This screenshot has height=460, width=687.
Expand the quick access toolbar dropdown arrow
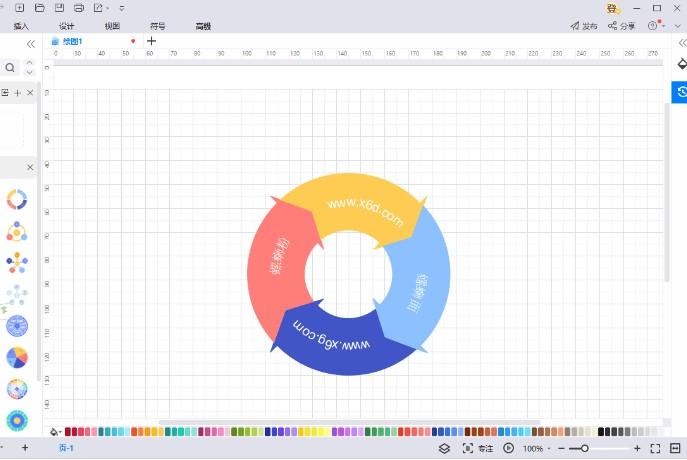coord(122,8)
